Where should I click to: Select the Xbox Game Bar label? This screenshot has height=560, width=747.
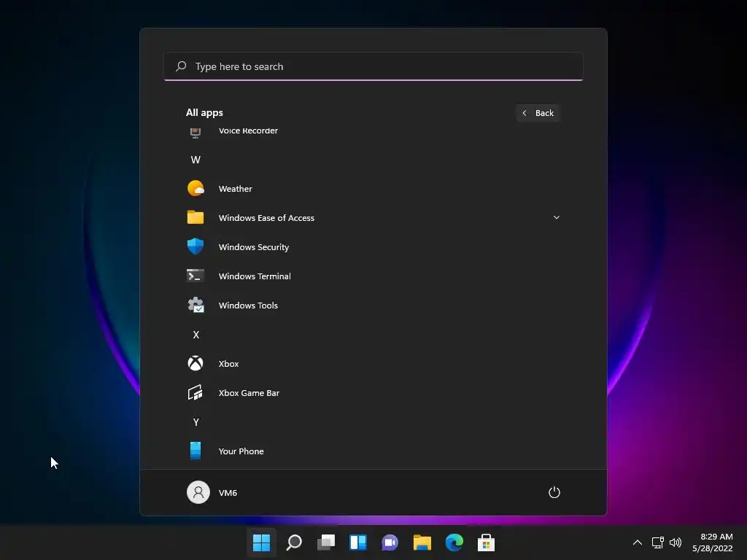click(249, 393)
